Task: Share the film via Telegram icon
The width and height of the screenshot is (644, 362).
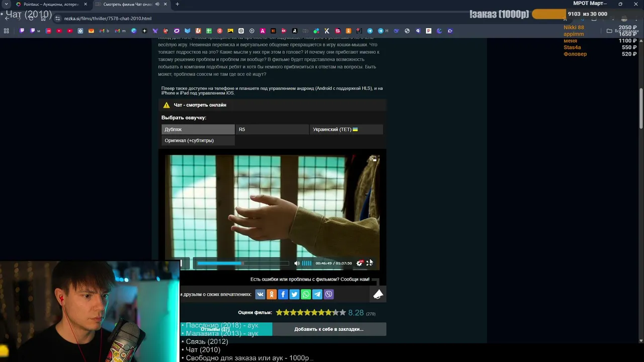Action: [317, 295]
